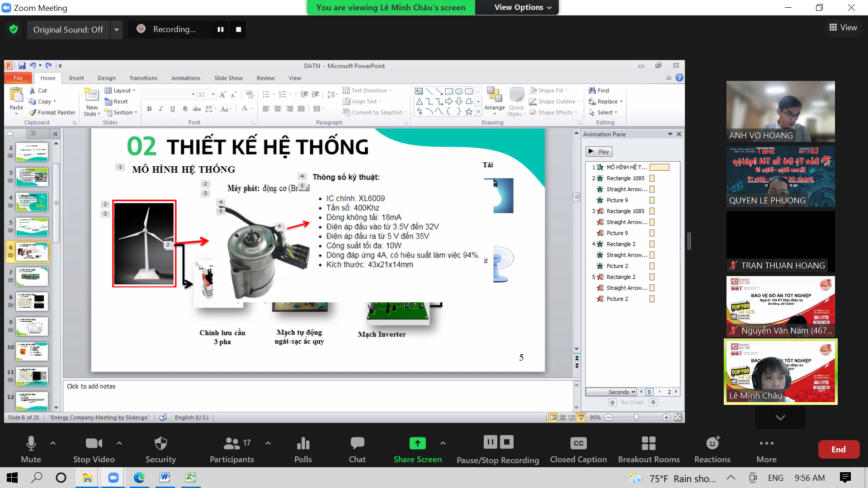
Task: Click the green Share Screen icon
Action: point(417,444)
